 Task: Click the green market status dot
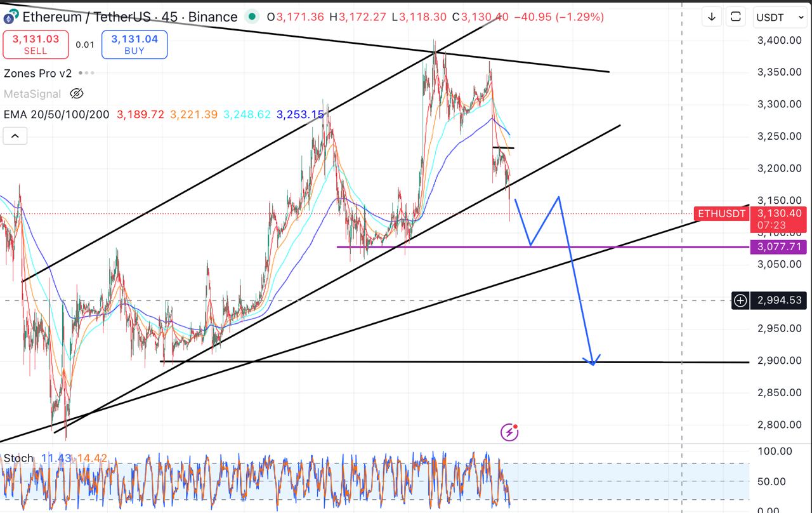click(x=252, y=17)
